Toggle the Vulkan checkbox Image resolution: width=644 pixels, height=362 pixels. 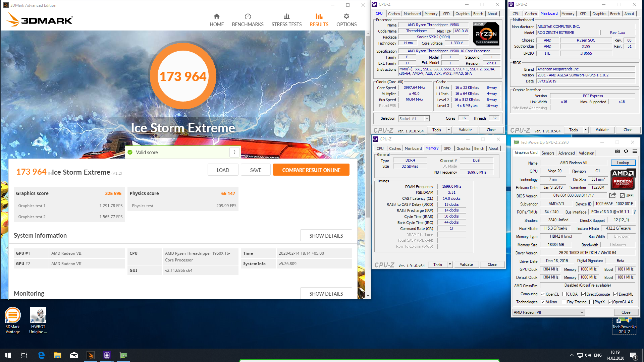point(543,302)
